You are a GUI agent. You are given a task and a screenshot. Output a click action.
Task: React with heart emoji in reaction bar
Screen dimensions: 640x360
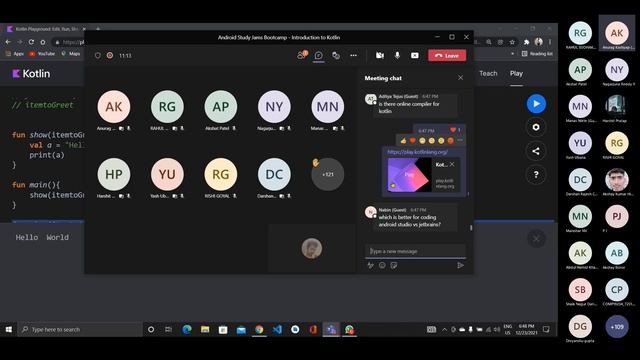pos(413,140)
